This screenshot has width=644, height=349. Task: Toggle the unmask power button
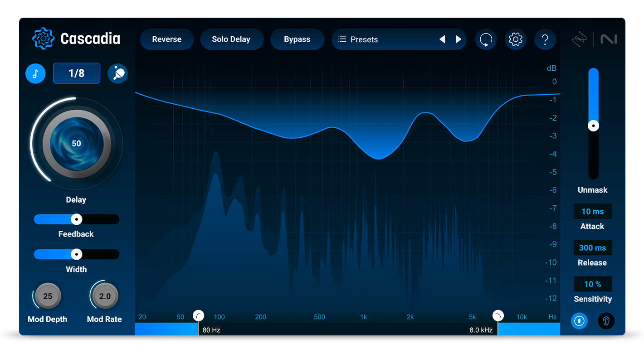coord(579,321)
